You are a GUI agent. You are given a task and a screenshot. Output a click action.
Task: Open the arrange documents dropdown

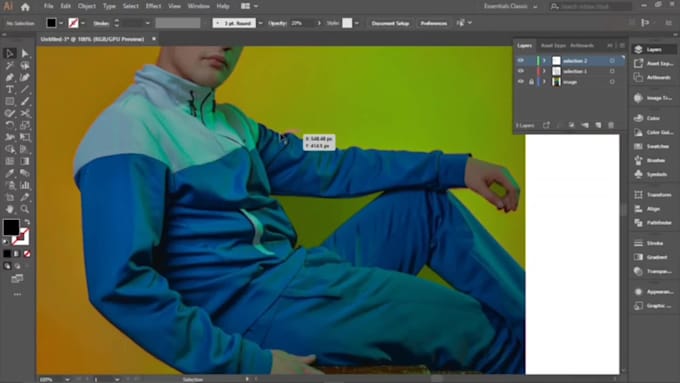249,7
